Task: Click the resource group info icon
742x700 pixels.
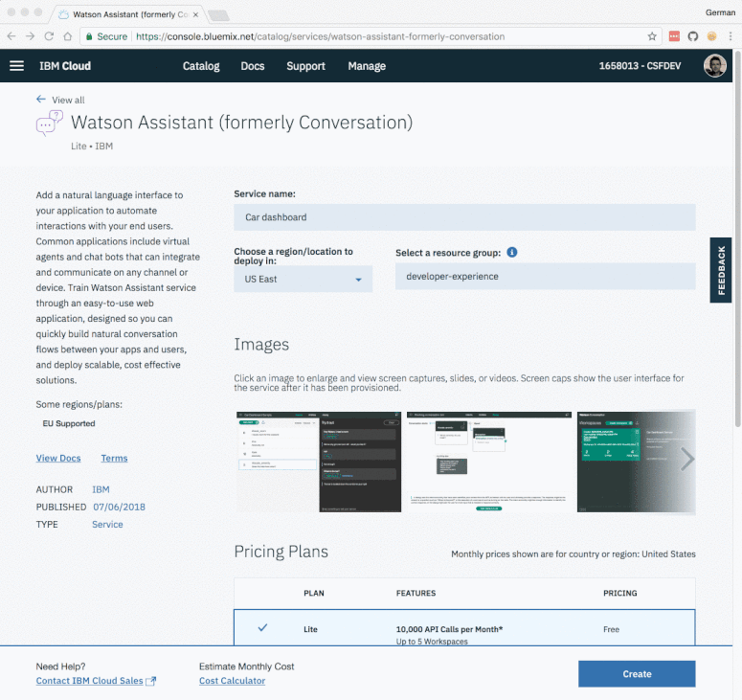Action: pyautogui.click(x=512, y=252)
